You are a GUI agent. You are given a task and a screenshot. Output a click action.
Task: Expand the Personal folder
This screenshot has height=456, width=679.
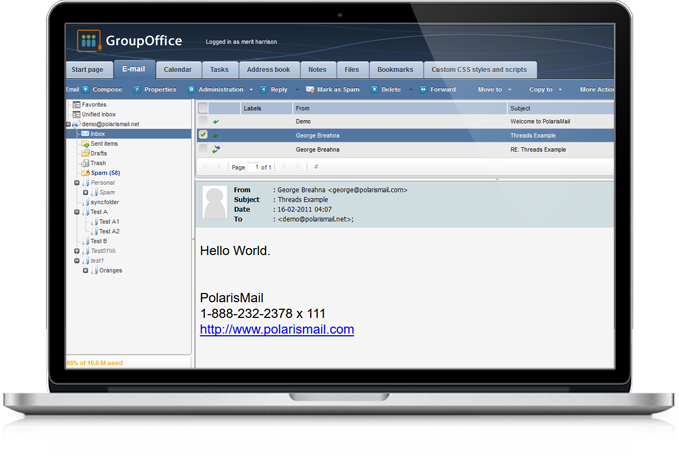(x=77, y=183)
